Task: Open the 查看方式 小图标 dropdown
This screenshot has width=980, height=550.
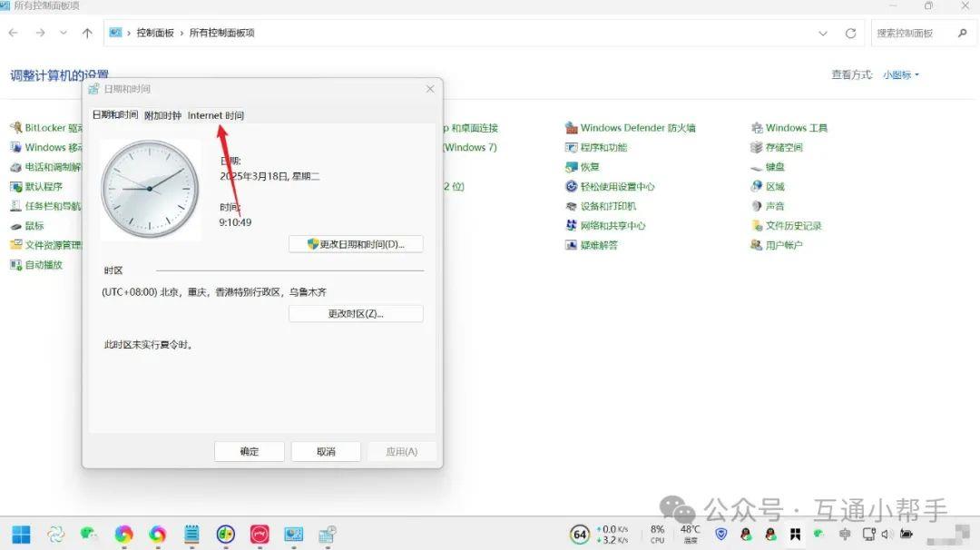Action: tap(897, 75)
